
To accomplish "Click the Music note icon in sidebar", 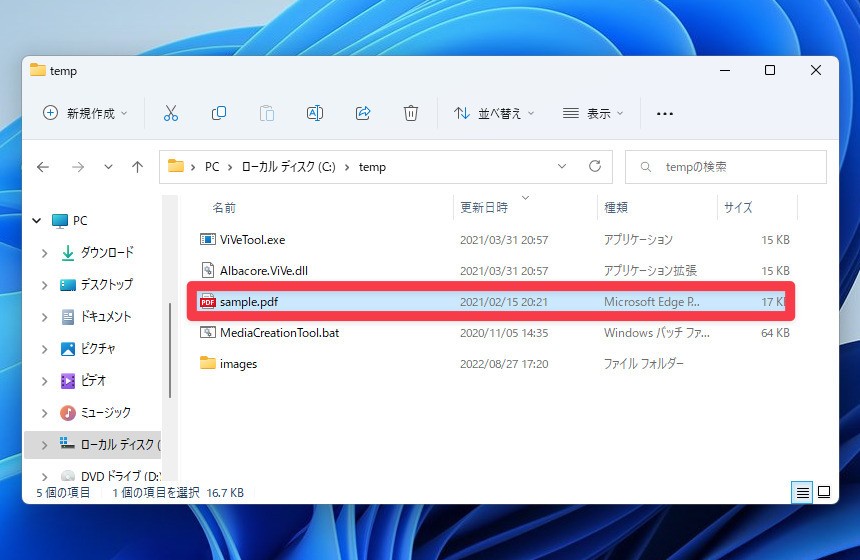I will (67, 412).
